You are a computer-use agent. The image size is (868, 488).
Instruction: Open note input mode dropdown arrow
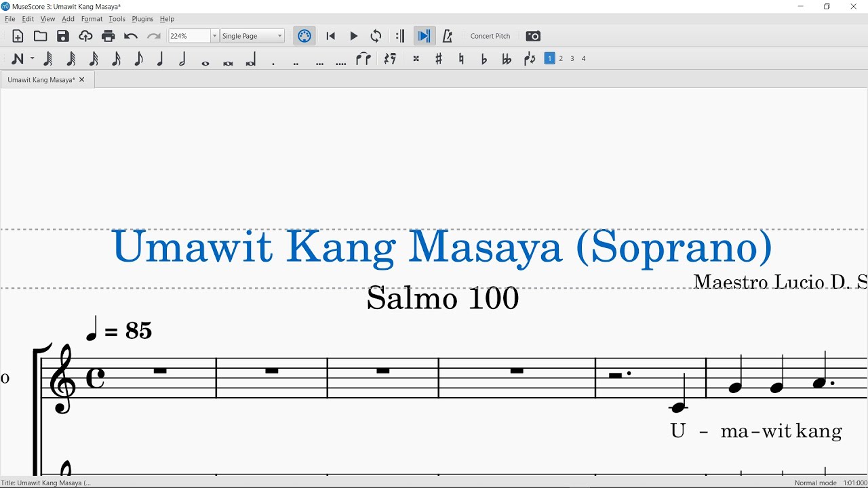tap(32, 59)
